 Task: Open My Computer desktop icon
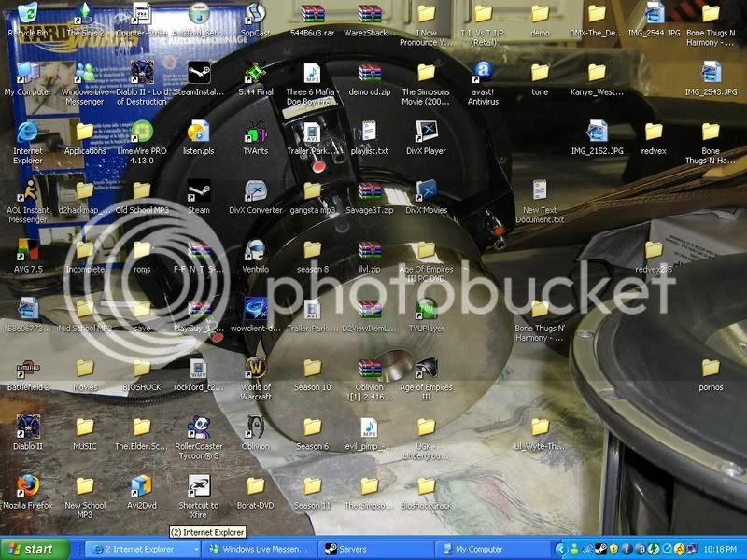tap(28, 73)
